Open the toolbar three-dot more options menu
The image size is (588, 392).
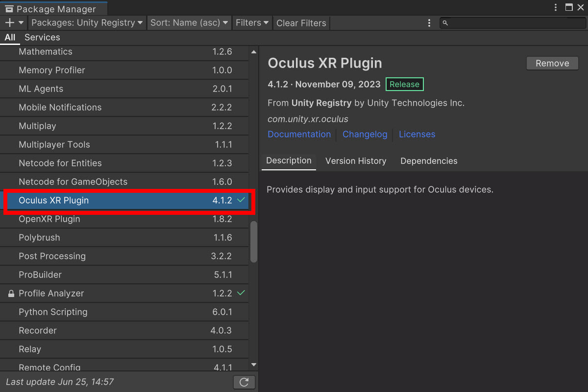pos(429,23)
